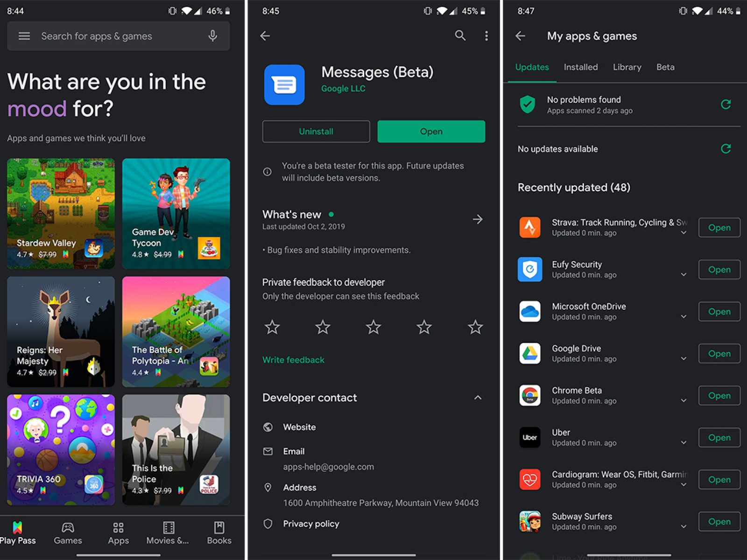Open the hamburger menu in search bar

[24, 36]
